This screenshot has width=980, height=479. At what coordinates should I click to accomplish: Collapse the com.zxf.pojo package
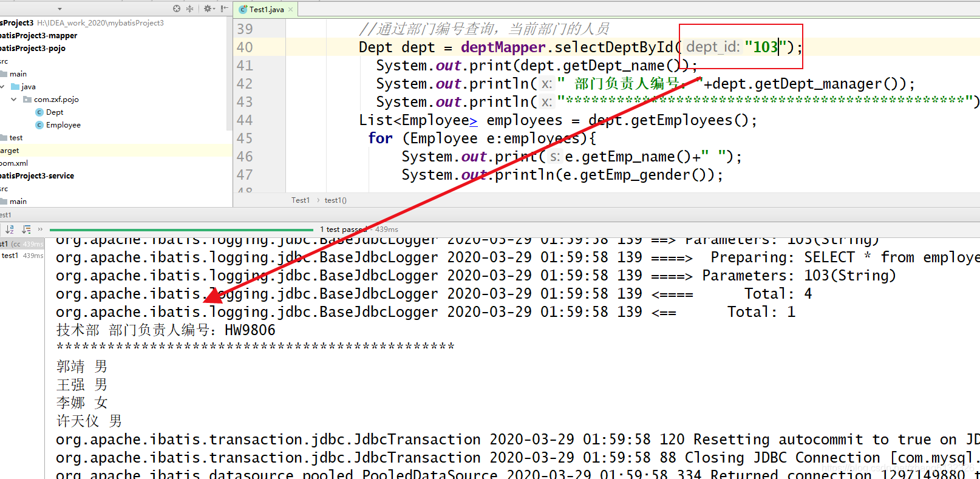[14, 100]
